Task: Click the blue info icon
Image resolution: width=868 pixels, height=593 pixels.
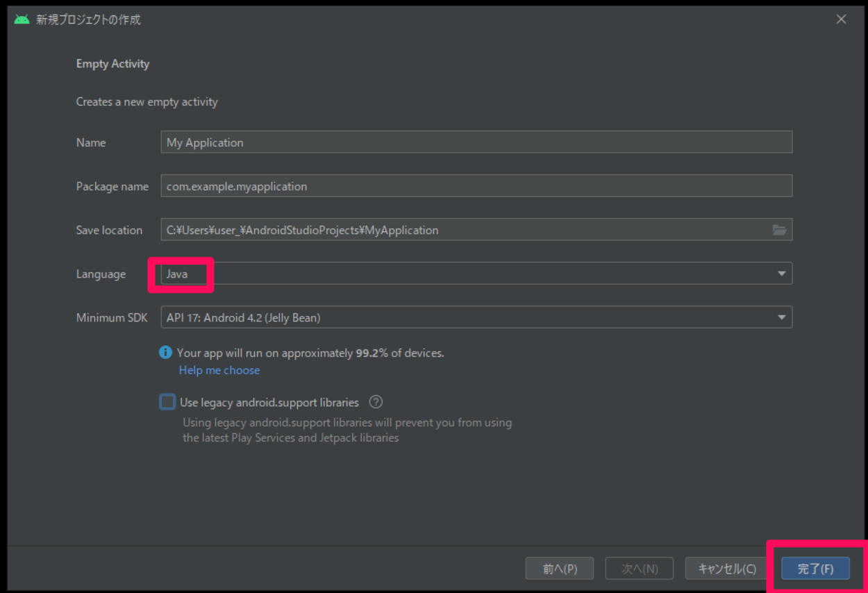Action: pos(165,353)
